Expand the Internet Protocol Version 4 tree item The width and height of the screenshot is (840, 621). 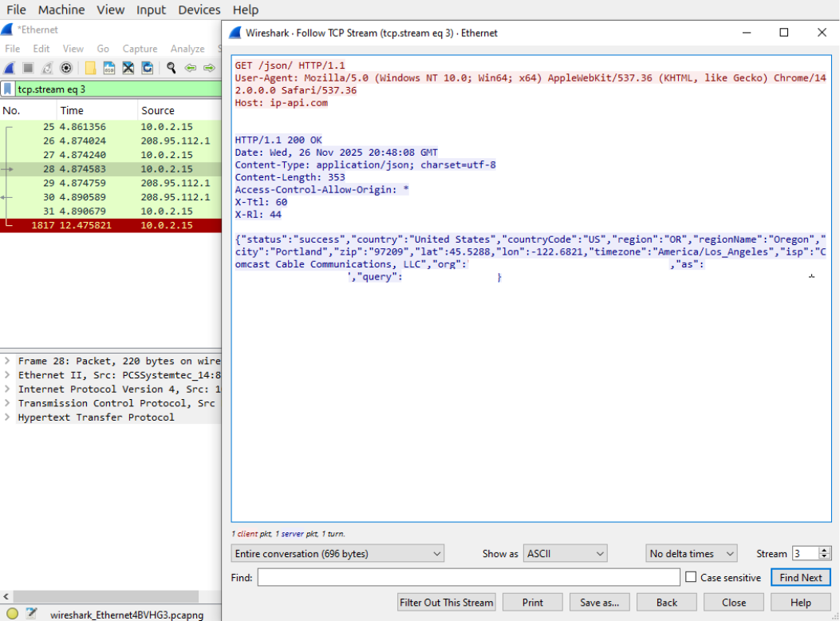coord(7,390)
